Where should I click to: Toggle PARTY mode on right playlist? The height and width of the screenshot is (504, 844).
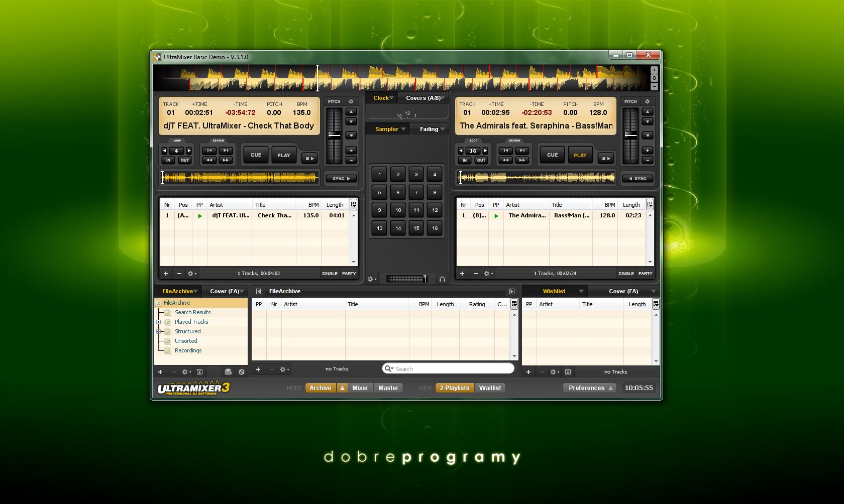645,274
